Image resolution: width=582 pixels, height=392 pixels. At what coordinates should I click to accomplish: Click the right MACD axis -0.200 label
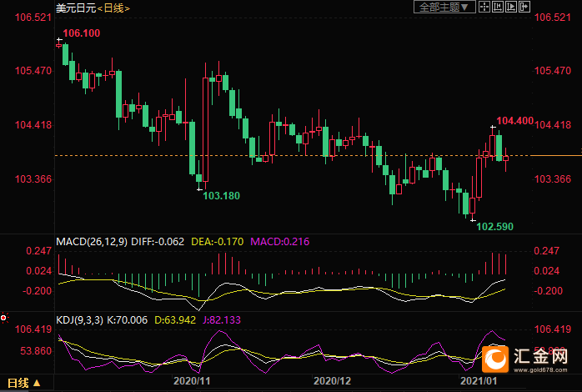point(548,291)
